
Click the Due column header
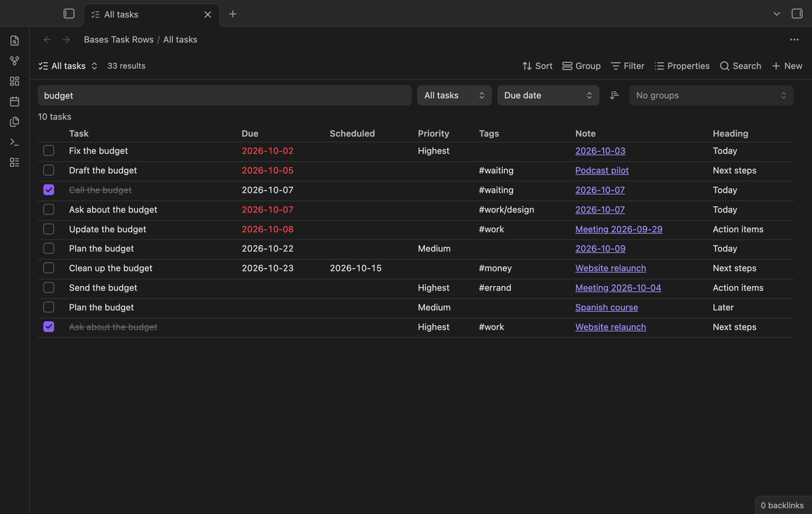click(x=250, y=133)
